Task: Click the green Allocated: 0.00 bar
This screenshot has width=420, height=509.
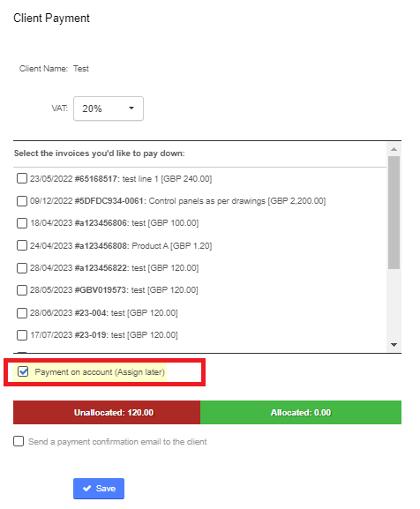Action: (x=301, y=412)
